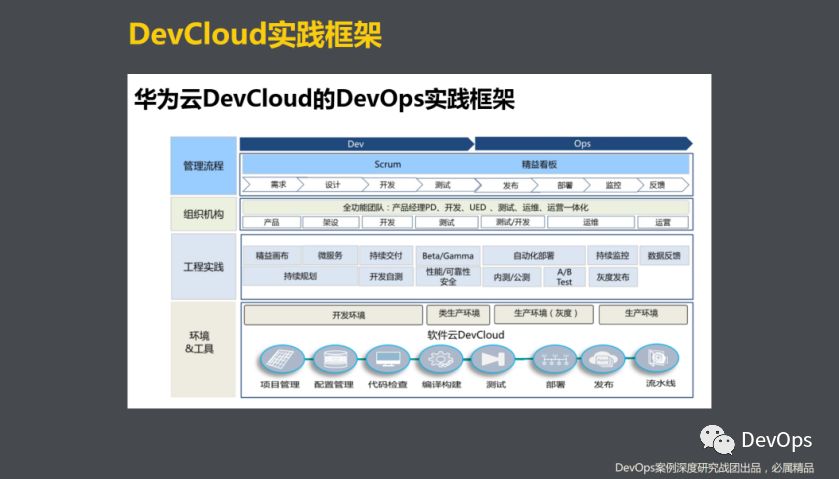839x479 pixels.
Task: Select the 灰度发布 practice cell
Action: click(612, 277)
